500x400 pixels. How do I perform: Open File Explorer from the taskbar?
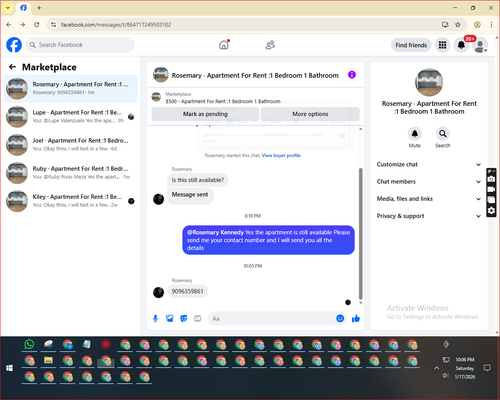point(48,361)
